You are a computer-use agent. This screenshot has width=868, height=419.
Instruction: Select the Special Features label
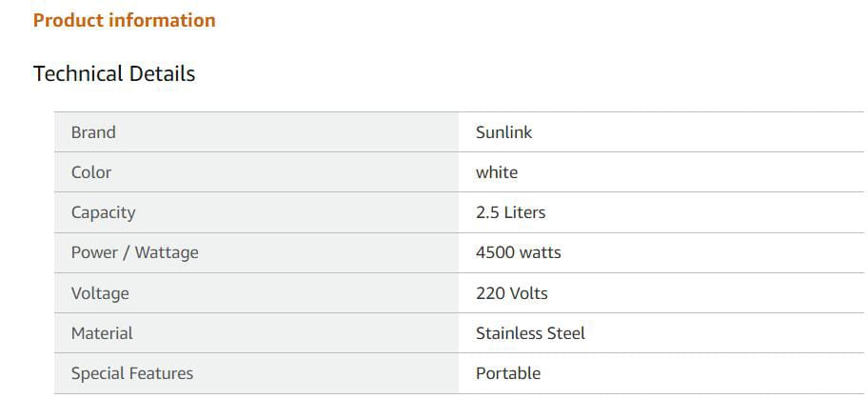(132, 373)
